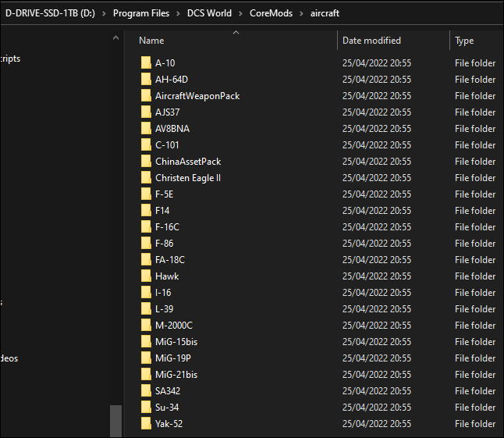Select the SA342 folder icon
Image resolution: width=504 pixels, height=438 pixels.
click(146, 390)
